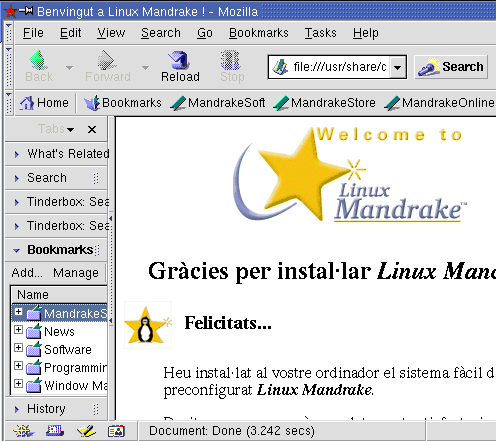Open the Help menu
The height and width of the screenshot is (441, 496).
tap(366, 33)
